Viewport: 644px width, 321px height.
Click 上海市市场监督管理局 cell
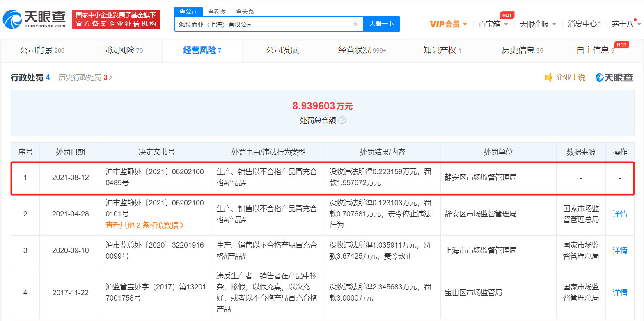coord(481,250)
